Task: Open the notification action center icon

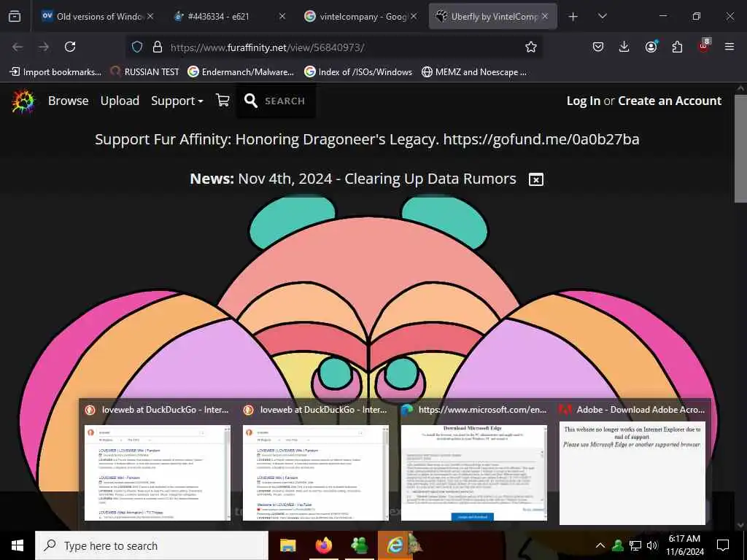Action: coord(723,545)
